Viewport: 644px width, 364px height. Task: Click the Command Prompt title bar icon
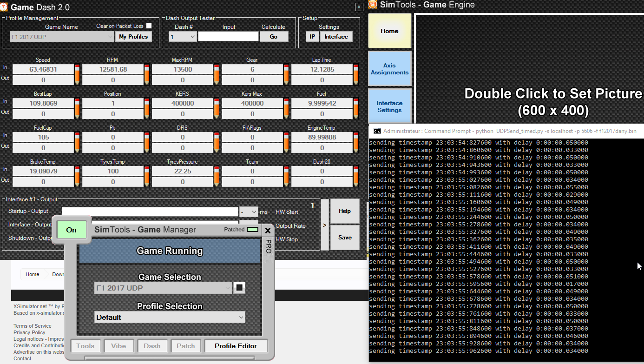coord(377,131)
